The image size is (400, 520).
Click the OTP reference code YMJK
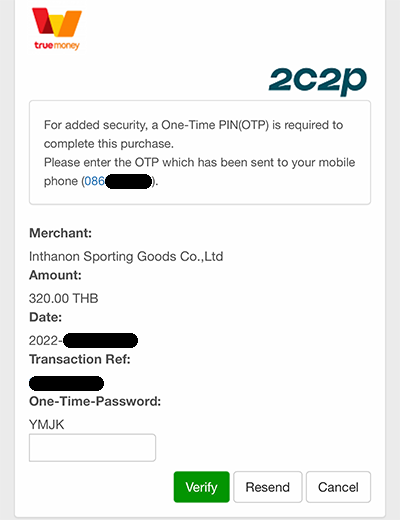(47, 425)
